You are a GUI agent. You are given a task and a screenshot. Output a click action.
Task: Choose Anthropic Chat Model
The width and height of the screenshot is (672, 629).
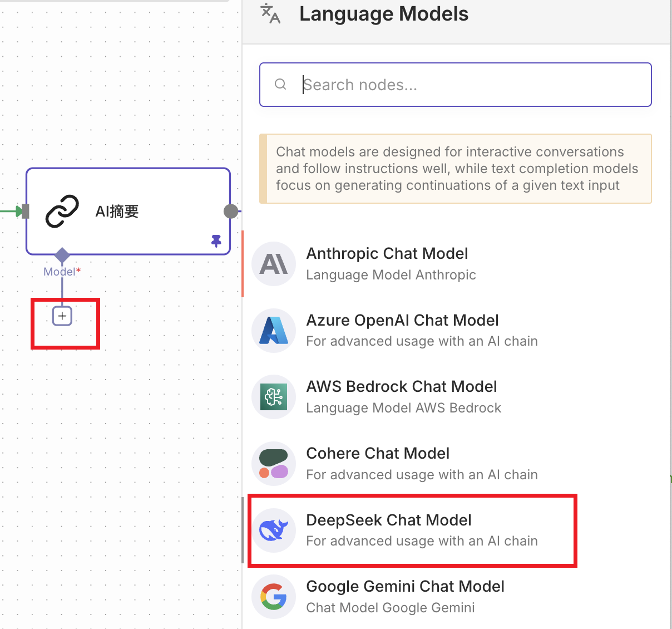click(455, 264)
